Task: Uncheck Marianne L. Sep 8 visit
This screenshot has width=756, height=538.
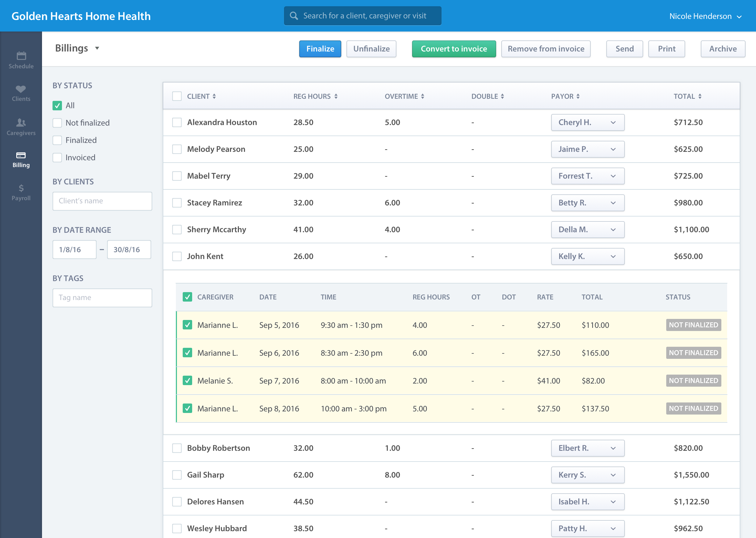Action: point(187,408)
